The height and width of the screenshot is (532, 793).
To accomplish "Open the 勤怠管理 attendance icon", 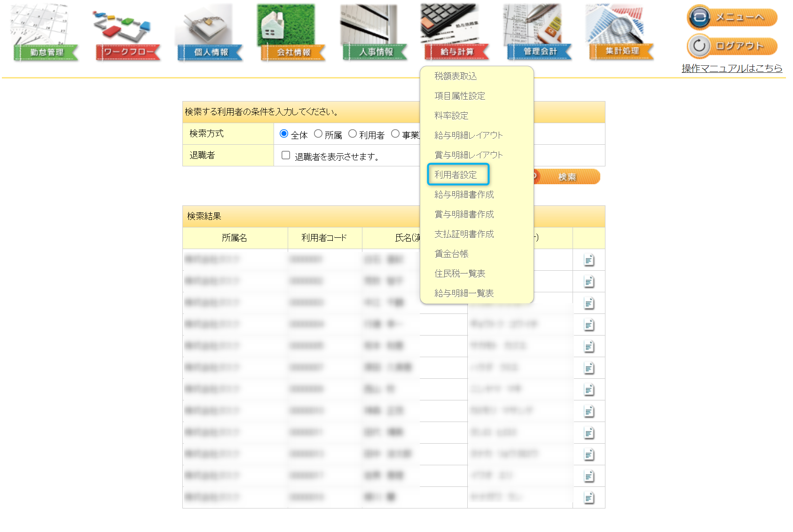I will (46, 34).
